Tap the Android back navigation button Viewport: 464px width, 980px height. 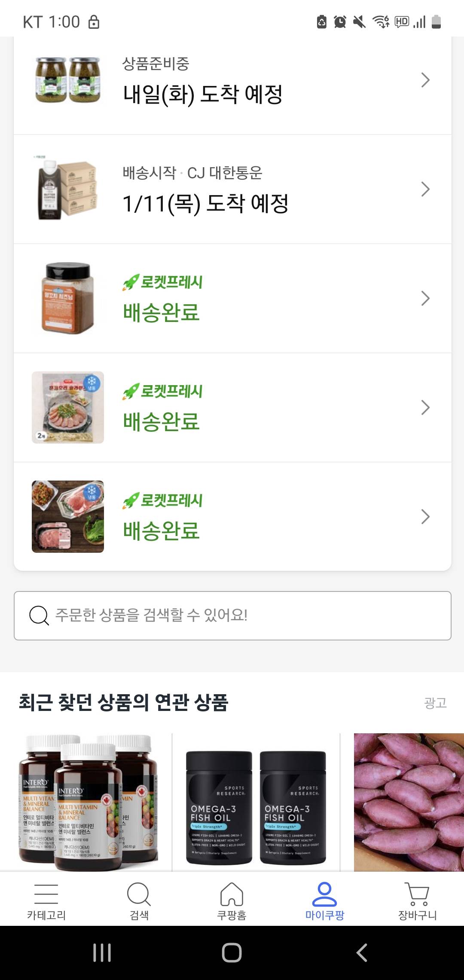pos(362,952)
